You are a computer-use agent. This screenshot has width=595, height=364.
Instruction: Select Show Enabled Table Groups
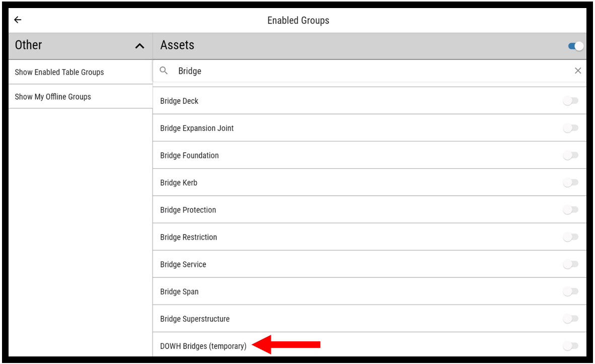(59, 72)
